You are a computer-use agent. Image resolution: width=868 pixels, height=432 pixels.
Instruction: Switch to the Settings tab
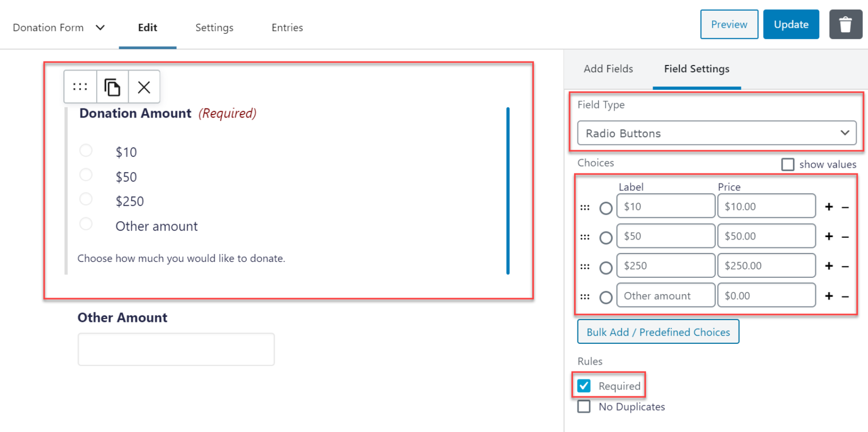214,27
